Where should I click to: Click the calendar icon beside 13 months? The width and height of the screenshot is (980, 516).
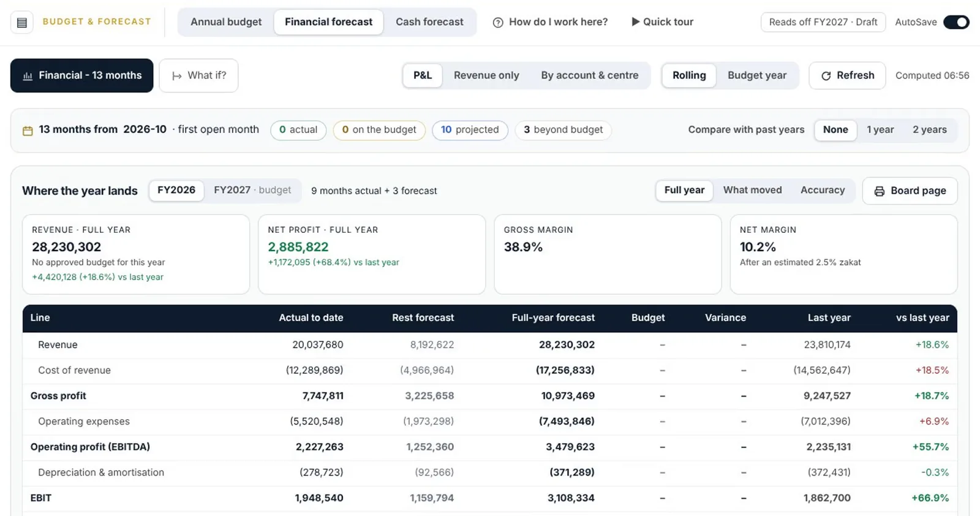(x=28, y=131)
